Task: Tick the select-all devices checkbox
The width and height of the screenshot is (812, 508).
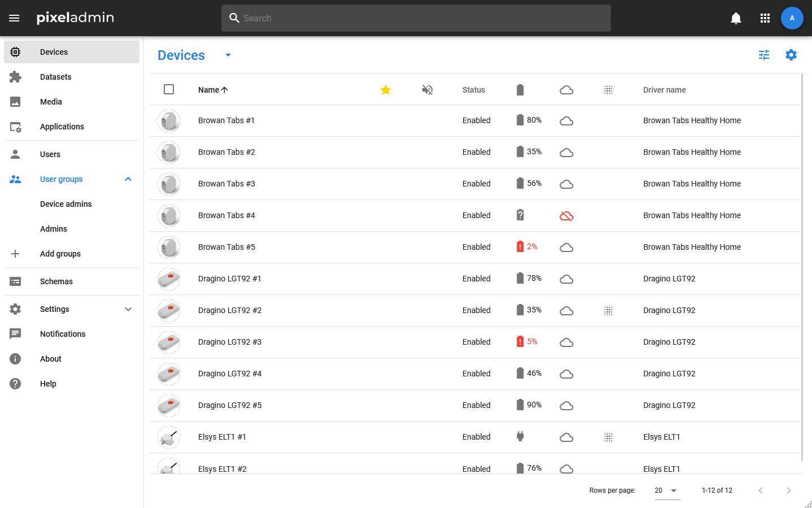Action: [169, 89]
